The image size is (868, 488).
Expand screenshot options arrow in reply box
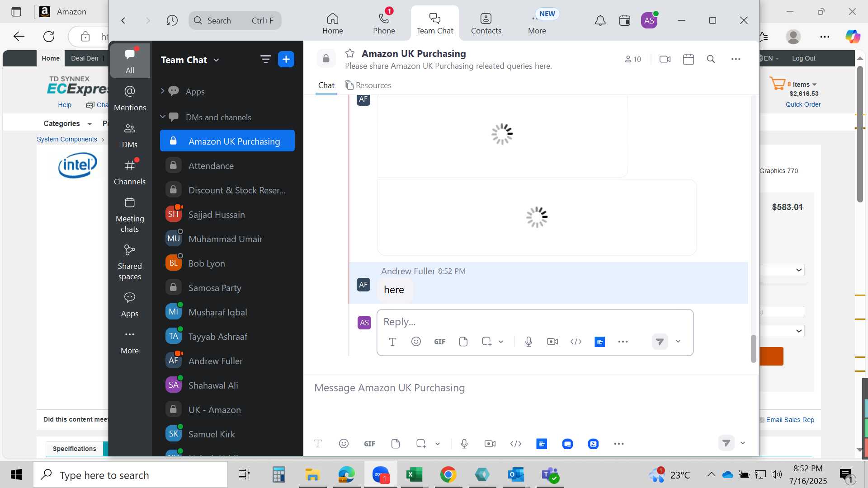pos(501,342)
